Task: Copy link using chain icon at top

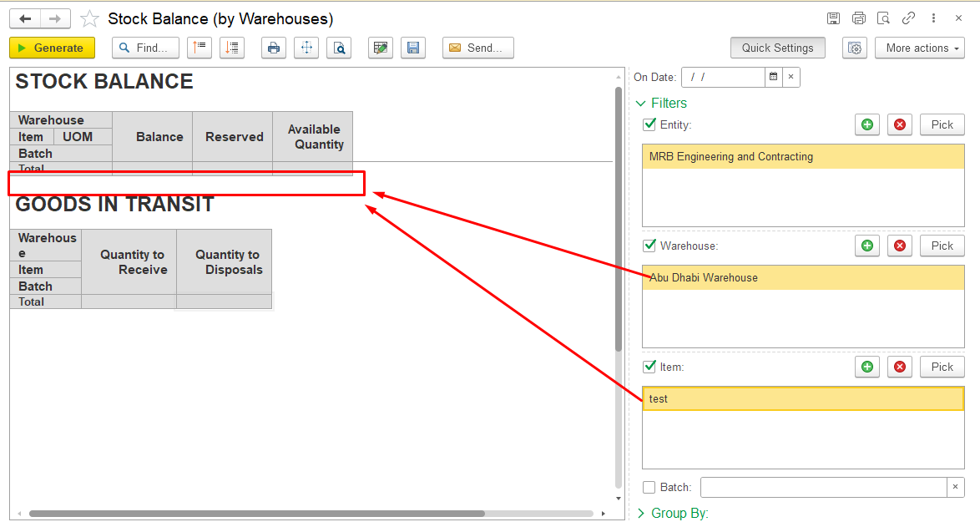Action: pyautogui.click(x=908, y=18)
